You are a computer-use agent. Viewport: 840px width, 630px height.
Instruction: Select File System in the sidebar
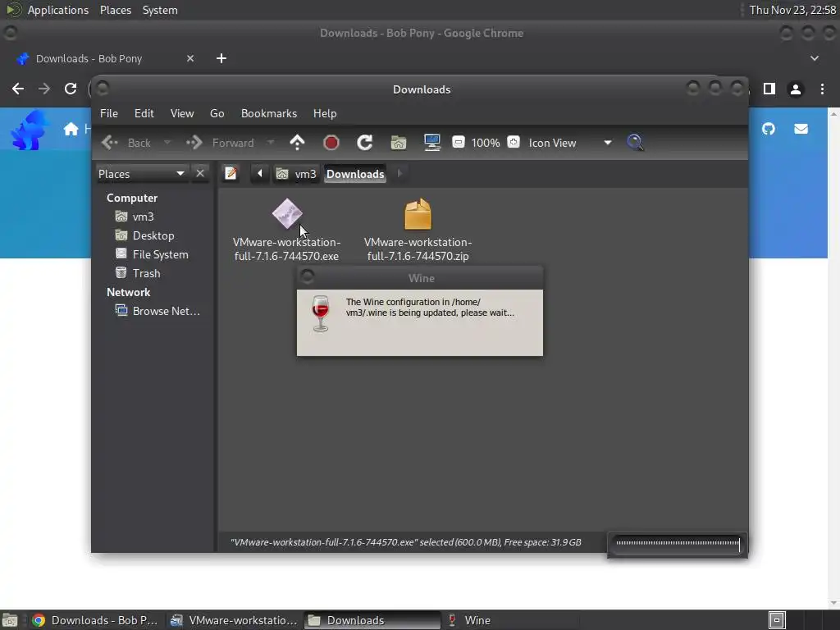152,254
